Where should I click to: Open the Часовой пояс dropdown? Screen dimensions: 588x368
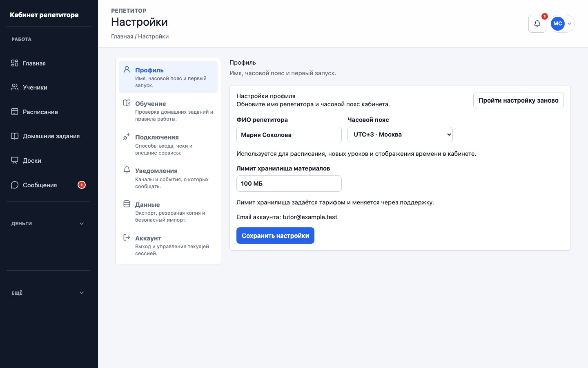click(x=400, y=135)
